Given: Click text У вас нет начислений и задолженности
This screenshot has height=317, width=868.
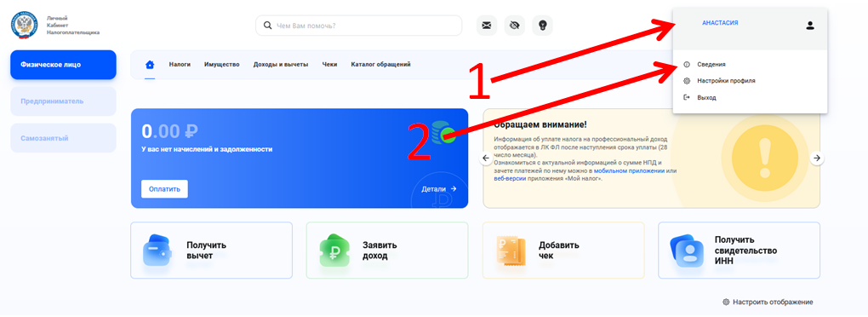Looking at the screenshot, I should point(207,150).
